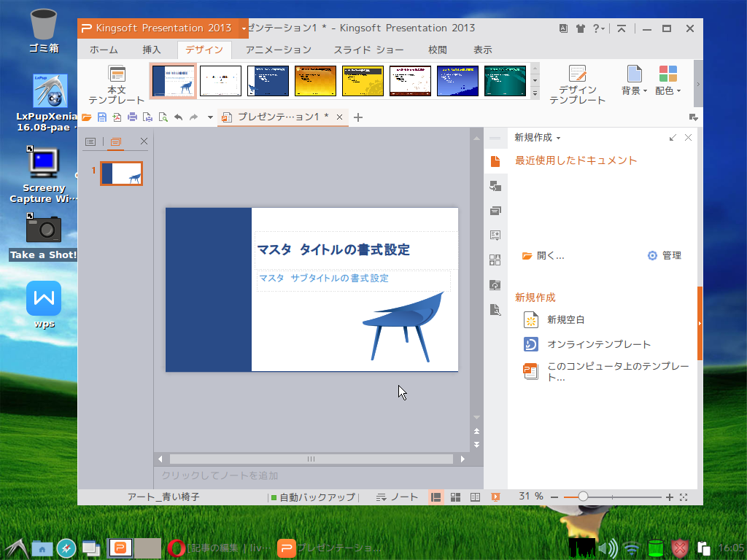Zoom in with the plus button
Viewport: 747px width, 560px height.
(670, 497)
